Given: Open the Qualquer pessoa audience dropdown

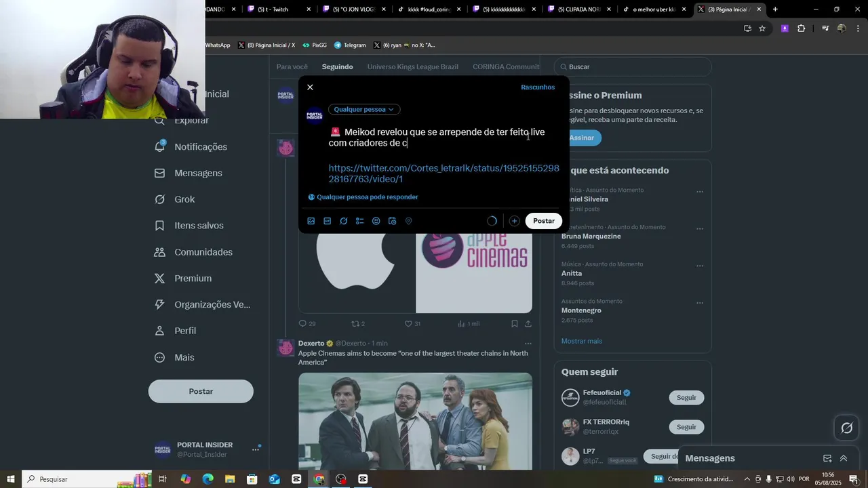Looking at the screenshot, I should 364,109.
